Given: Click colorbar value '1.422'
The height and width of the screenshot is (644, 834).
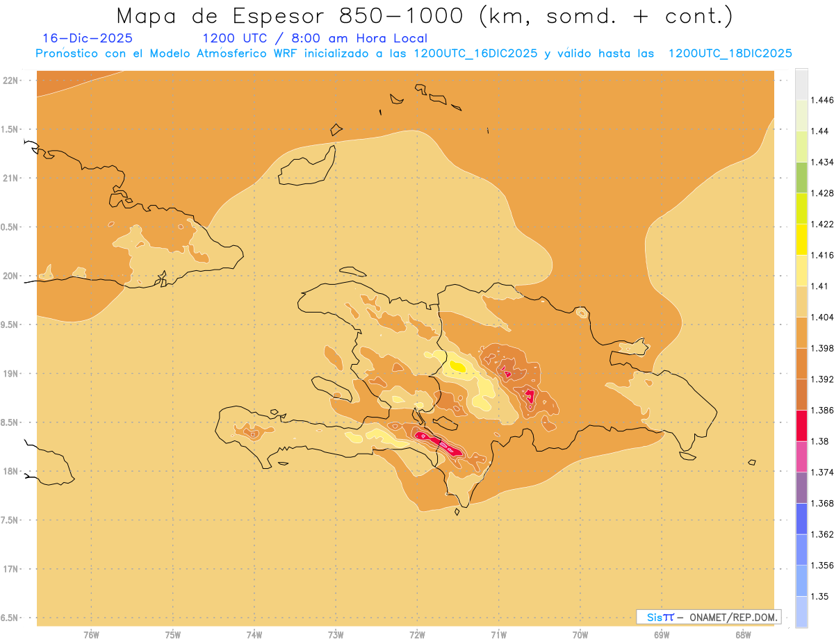Looking at the screenshot, I should 821,224.
